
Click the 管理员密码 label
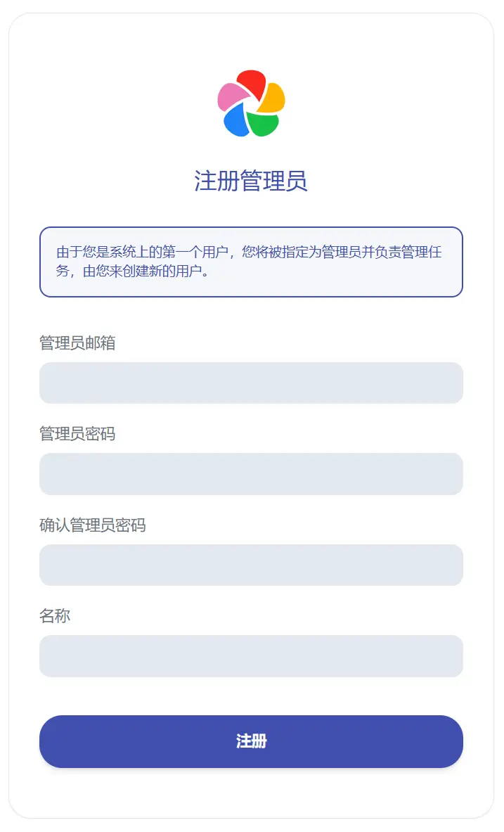click(77, 434)
